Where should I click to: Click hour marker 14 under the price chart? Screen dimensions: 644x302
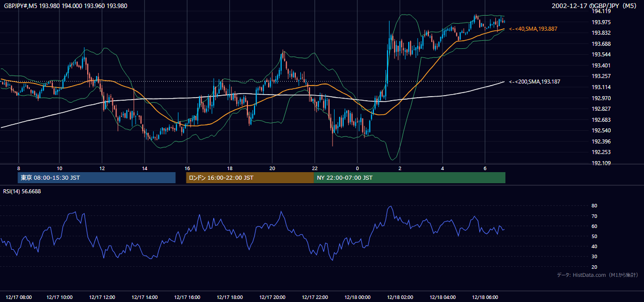145,168
